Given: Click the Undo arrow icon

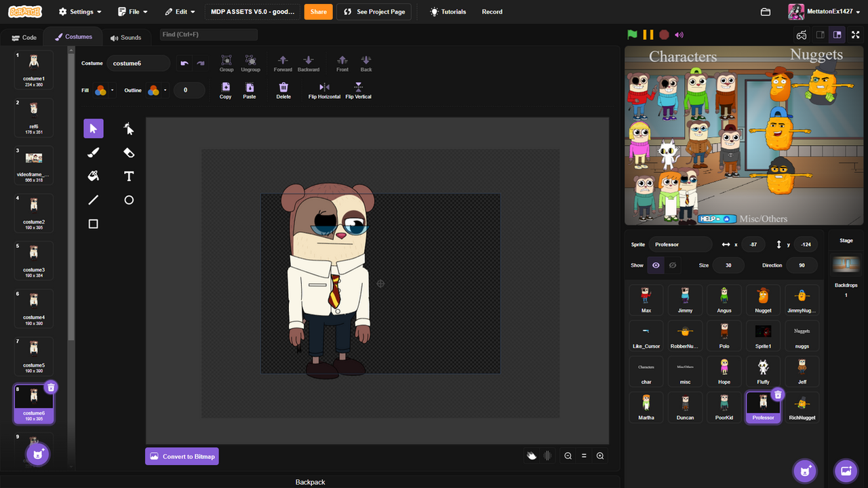Looking at the screenshot, I should (184, 63).
